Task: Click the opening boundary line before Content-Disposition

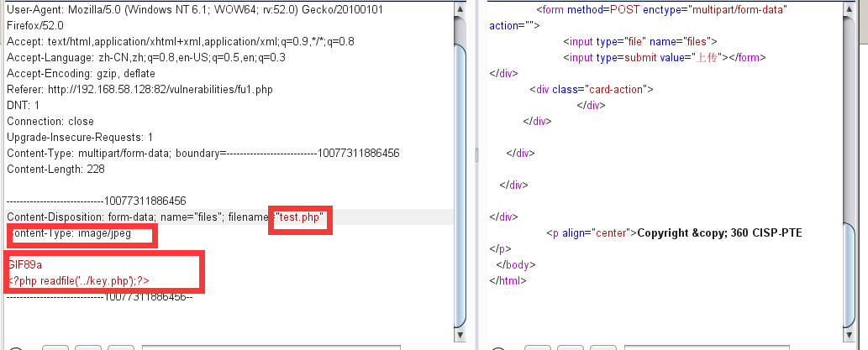Action: 97,201
